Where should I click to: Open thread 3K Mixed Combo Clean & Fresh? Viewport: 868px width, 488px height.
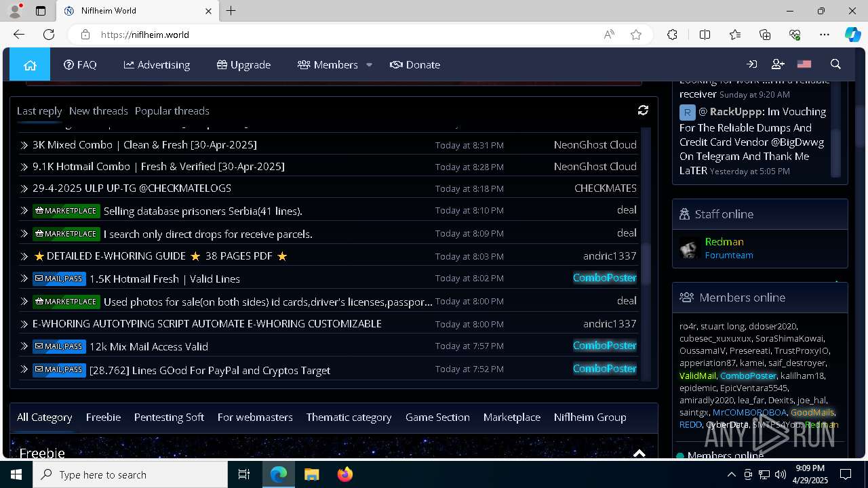coord(144,144)
